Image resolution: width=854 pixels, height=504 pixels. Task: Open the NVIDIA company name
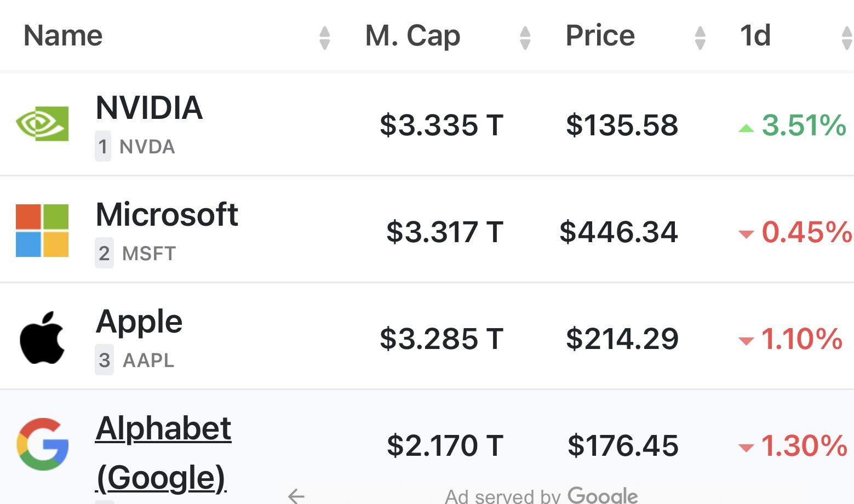pyautogui.click(x=149, y=107)
